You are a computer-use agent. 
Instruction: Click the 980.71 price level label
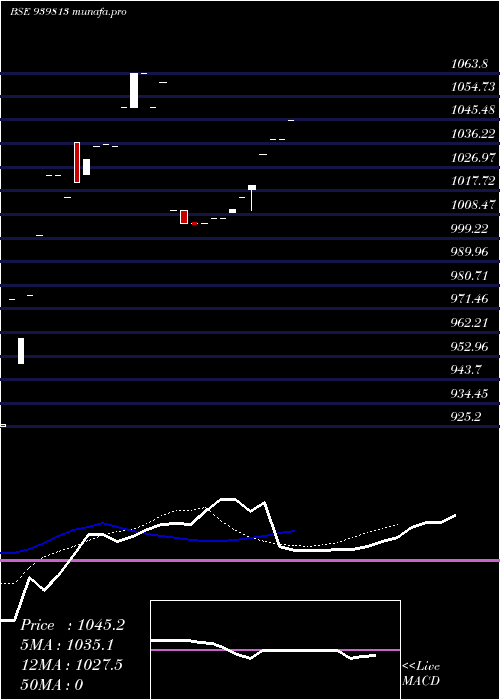coord(469,275)
